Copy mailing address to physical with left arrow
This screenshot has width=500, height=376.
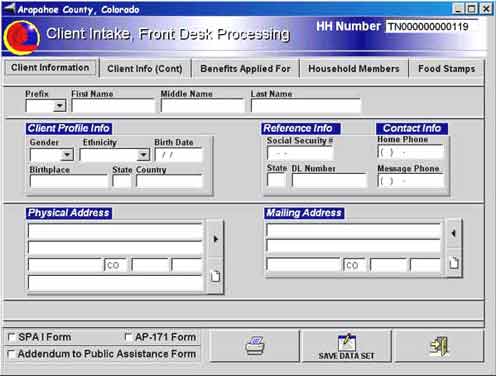[x=454, y=233]
